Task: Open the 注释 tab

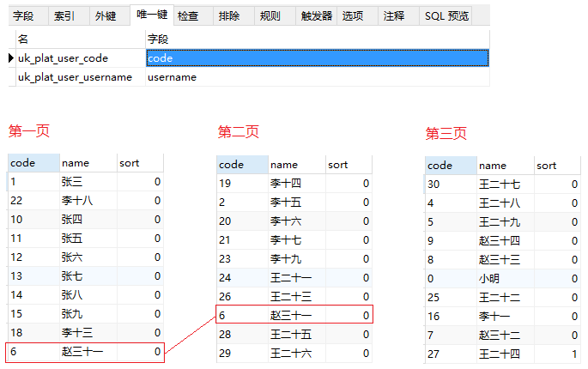Action: [x=398, y=16]
